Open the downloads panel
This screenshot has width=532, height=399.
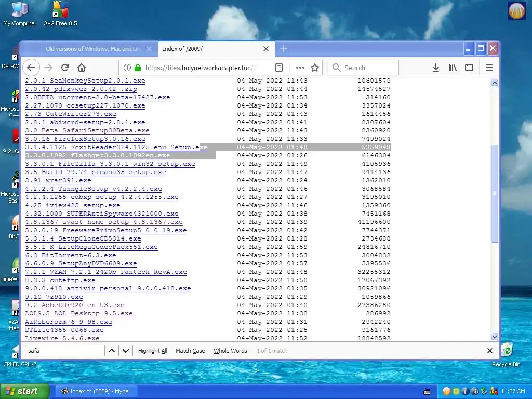(x=436, y=68)
